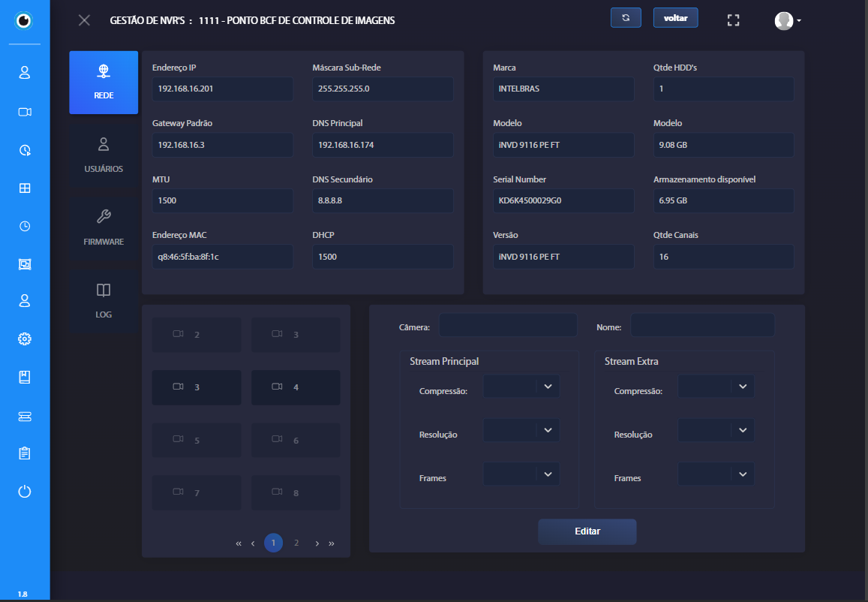Viewport: 868px width, 602px height.
Task: Click the sidebar icon between clock and lower user
Action: pos(24,264)
